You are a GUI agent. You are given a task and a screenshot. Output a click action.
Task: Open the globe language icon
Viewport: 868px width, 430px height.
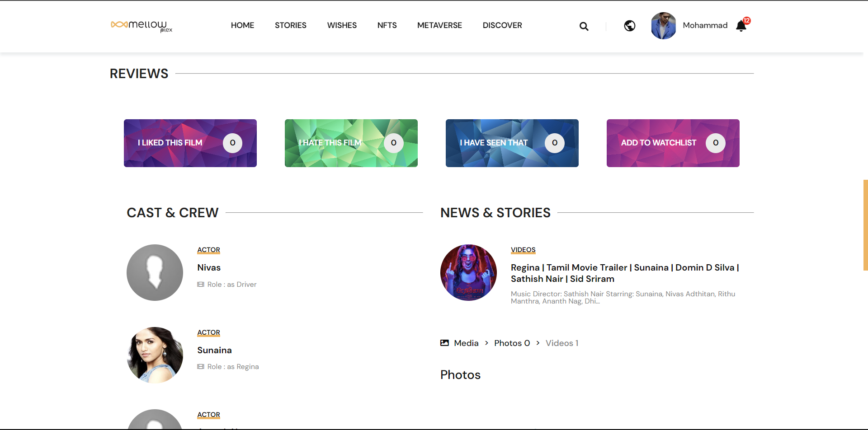click(629, 26)
